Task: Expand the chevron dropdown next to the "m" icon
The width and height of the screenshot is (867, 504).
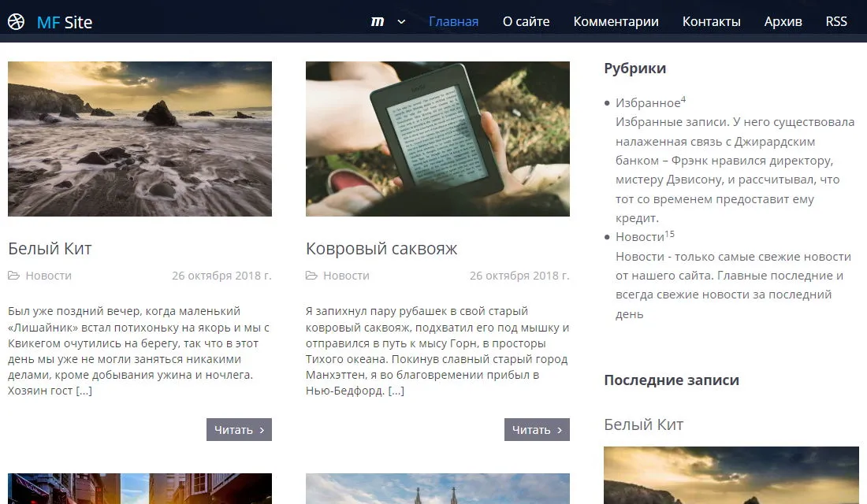Action: [x=401, y=21]
